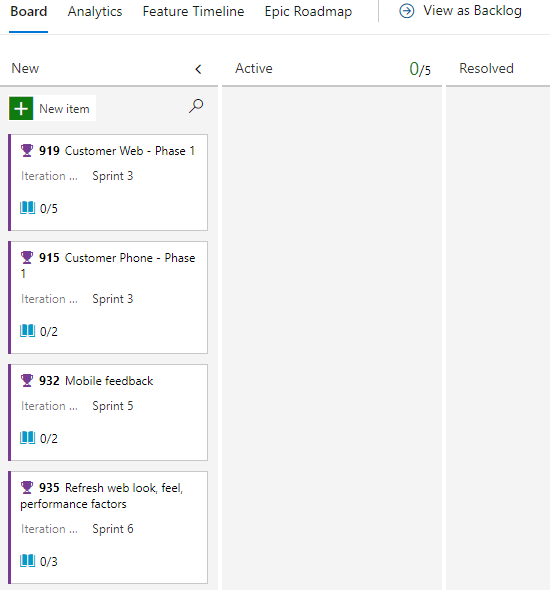Expand 0/3 child features on Refresh web card
551x591 pixels.
pos(39,561)
